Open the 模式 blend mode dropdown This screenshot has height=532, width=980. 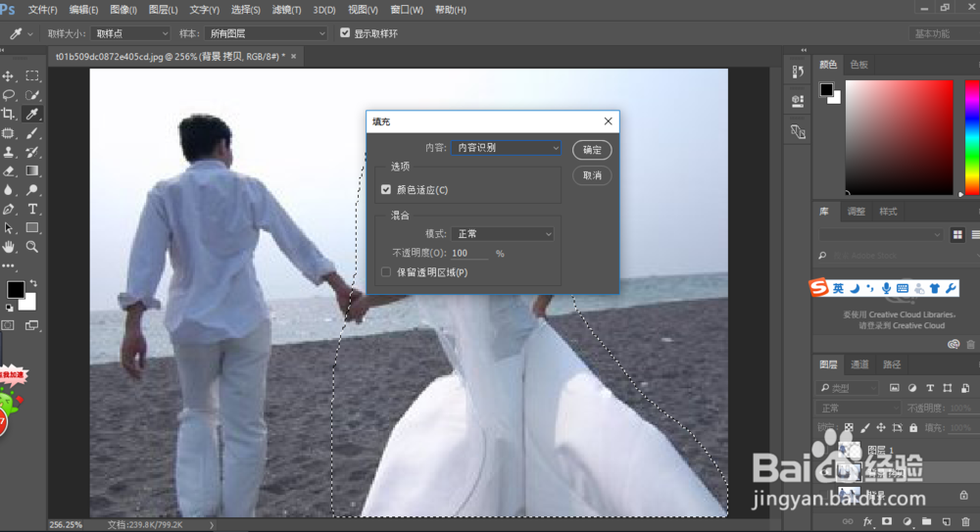[503, 234]
